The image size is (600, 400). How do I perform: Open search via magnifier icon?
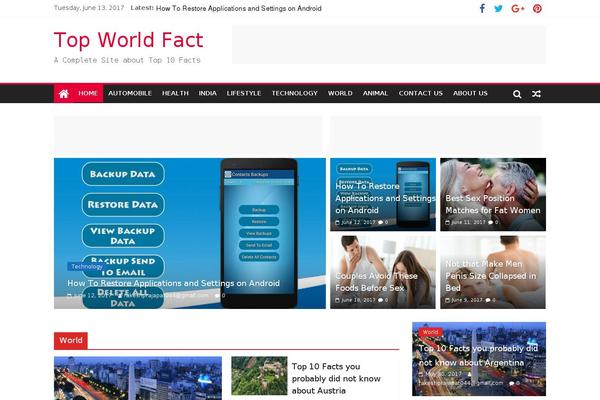[x=517, y=94]
